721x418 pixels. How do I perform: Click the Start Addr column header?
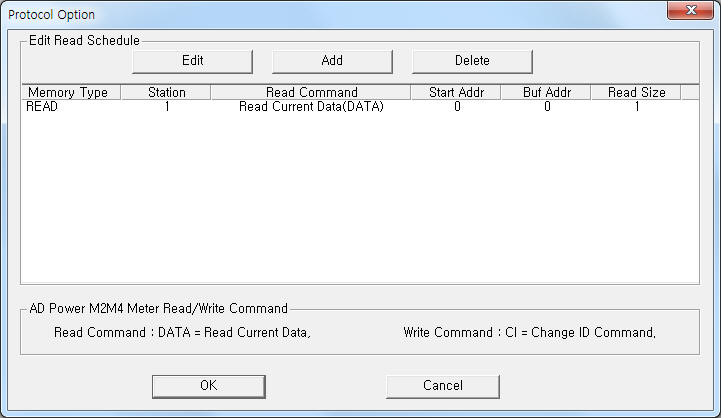tap(456, 92)
